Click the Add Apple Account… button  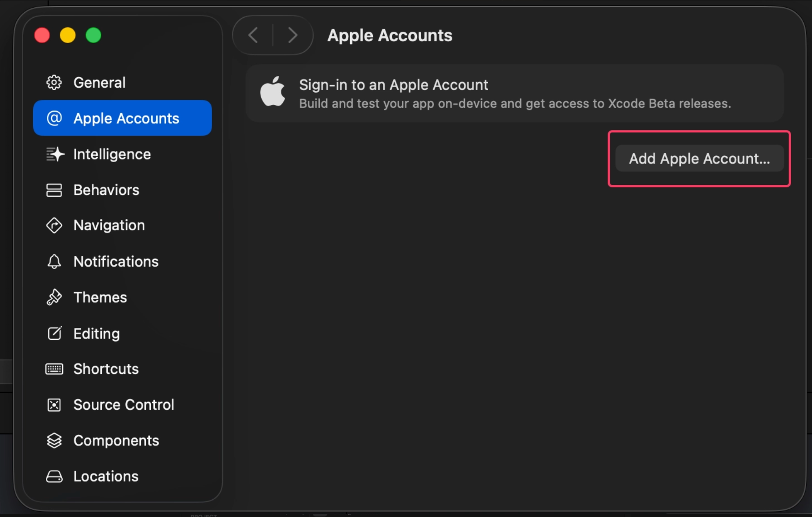699,159
